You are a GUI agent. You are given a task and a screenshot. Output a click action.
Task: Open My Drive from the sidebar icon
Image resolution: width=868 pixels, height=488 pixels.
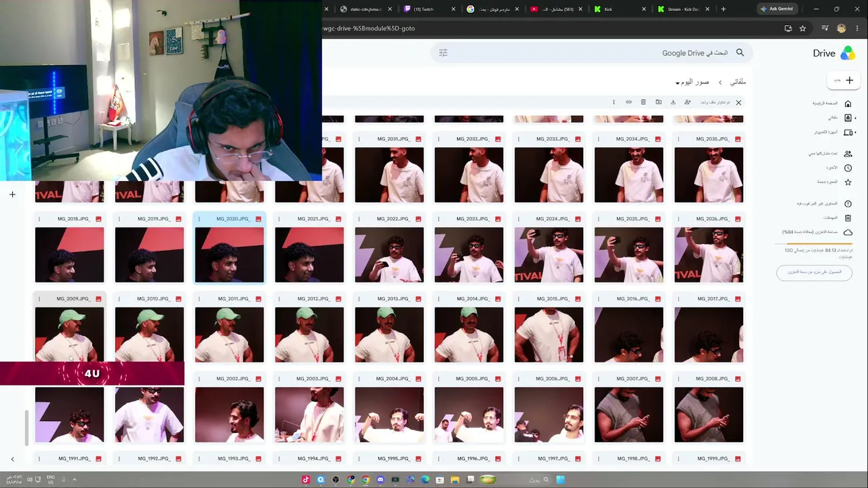[848, 118]
